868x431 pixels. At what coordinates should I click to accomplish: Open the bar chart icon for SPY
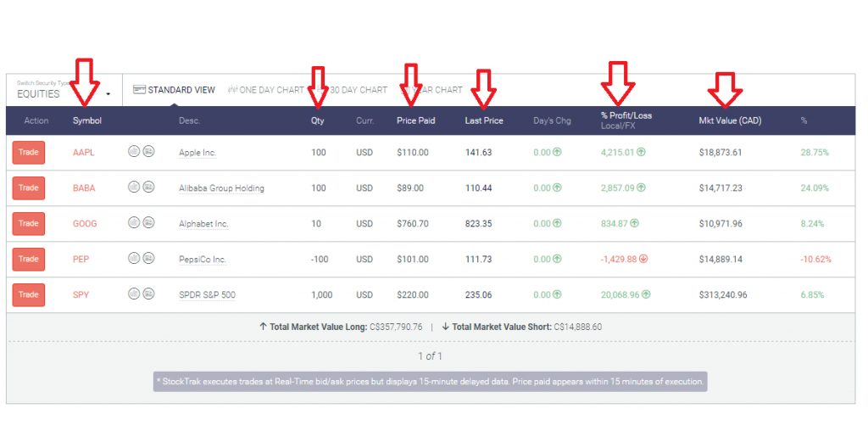pos(133,294)
